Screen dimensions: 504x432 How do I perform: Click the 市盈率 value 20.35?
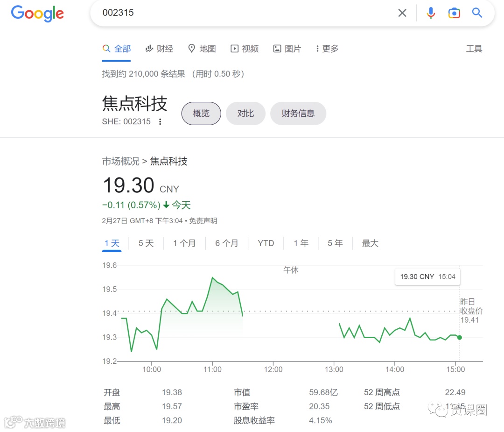pos(319,407)
